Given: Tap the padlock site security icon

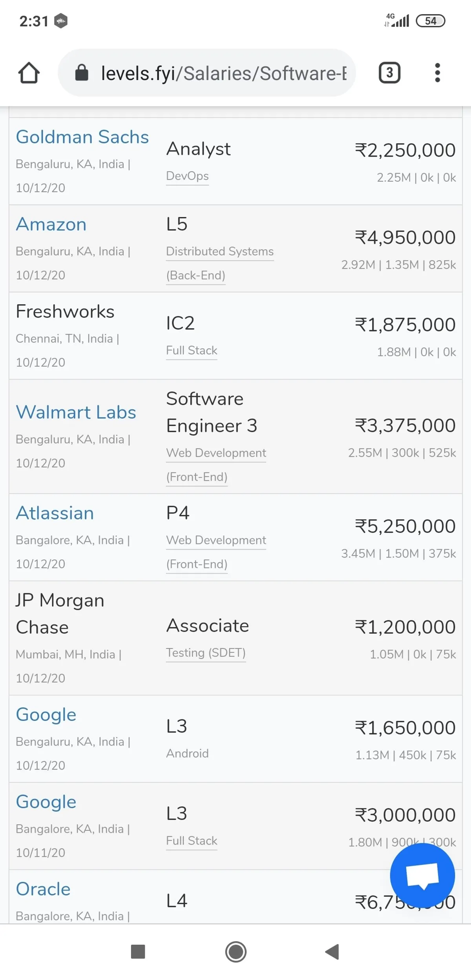Looking at the screenshot, I should click(82, 73).
